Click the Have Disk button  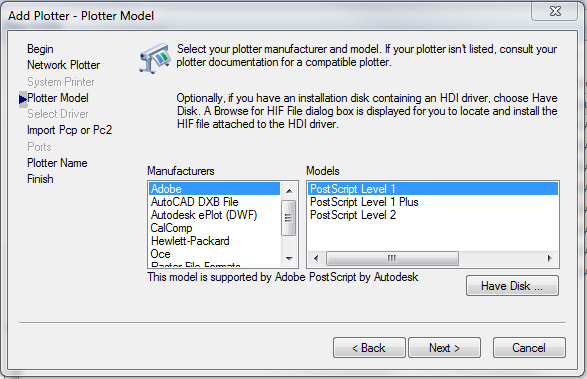click(x=512, y=286)
